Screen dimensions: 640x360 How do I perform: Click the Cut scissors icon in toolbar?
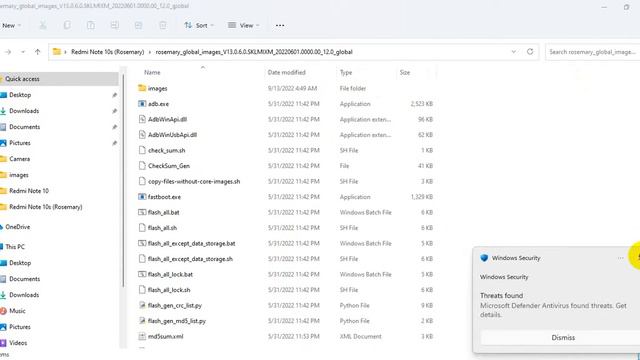tap(42, 25)
